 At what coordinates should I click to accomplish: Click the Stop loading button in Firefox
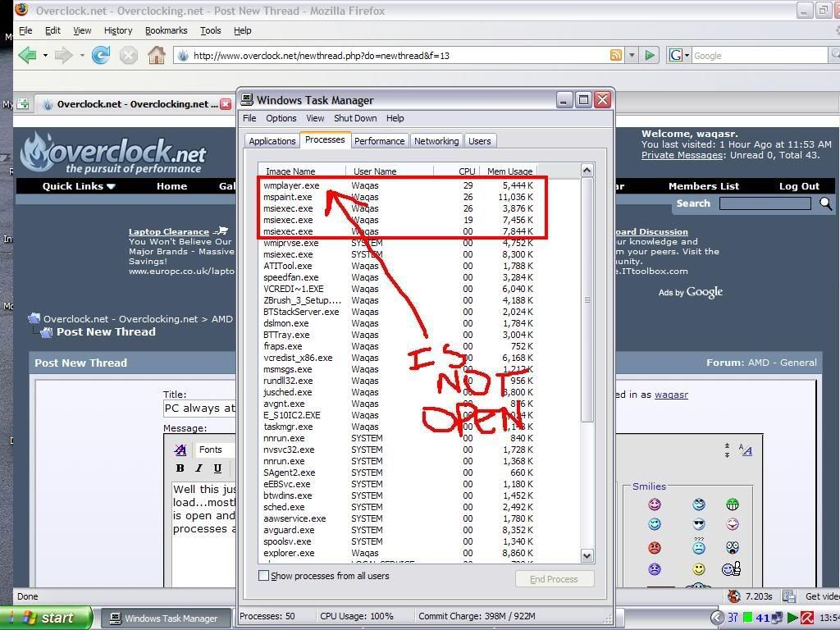[x=129, y=55]
